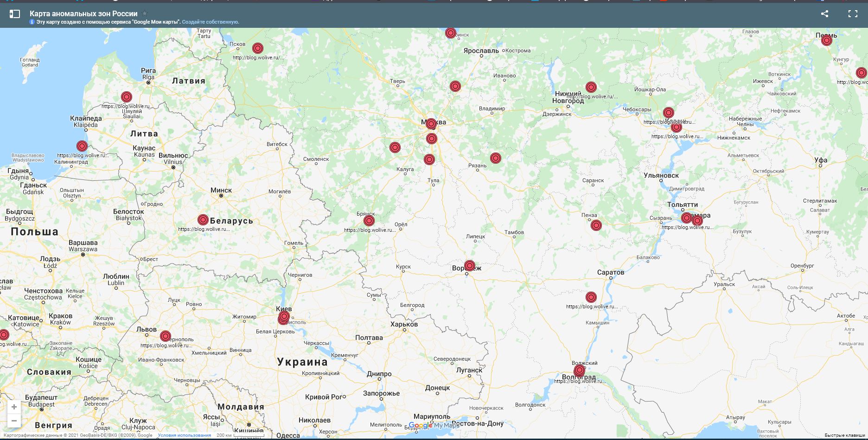The width and height of the screenshot is (868, 440).
Task: Click the Донецк city label
Action: coord(438,388)
